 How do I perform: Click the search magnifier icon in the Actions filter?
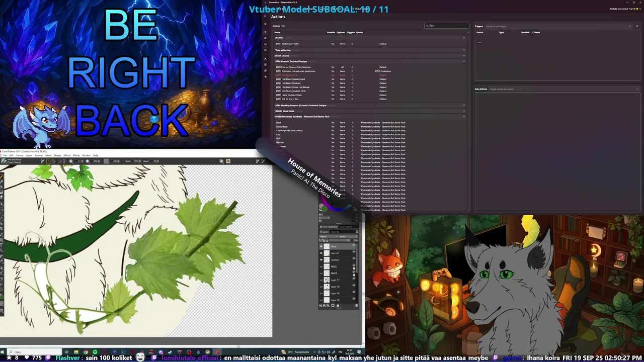[x=427, y=26]
